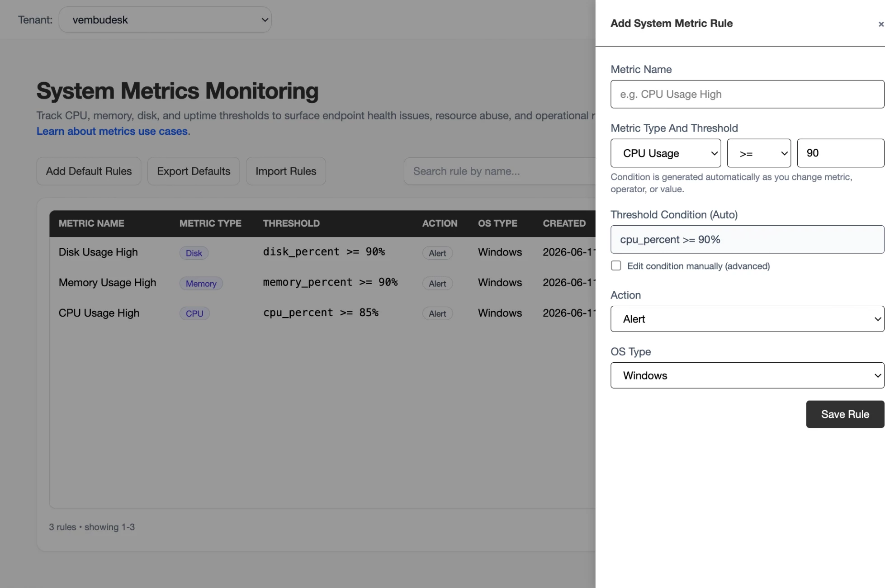Select the Disk Usage High rule name
This screenshot has height=588, width=885.
tap(98, 252)
